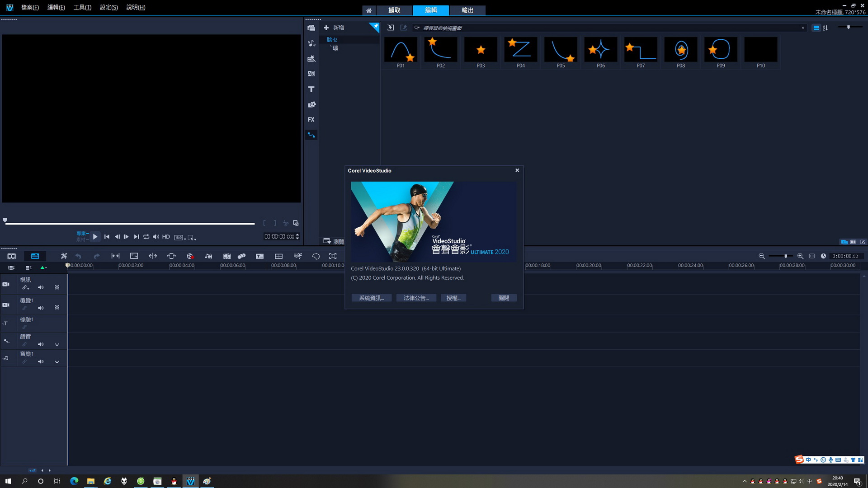This screenshot has height=488, width=868.
Task: Switch to the 輸出 output tab
Action: tap(467, 10)
